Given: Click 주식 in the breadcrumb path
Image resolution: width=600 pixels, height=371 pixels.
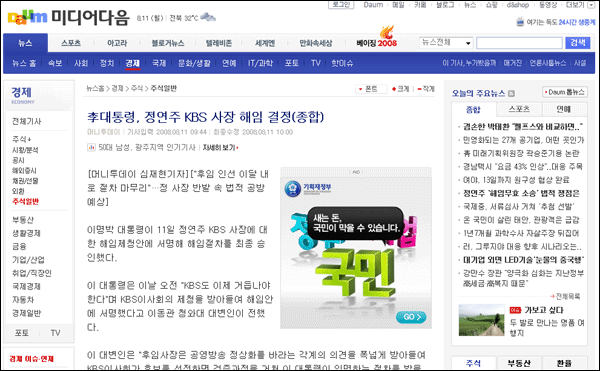Looking at the screenshot, I should pos(137,88).
